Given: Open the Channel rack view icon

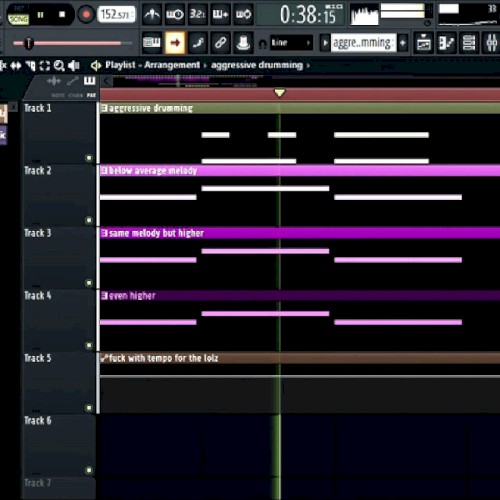Looking at the screenshot, I should pyautogui.click(x=469, y=43).
